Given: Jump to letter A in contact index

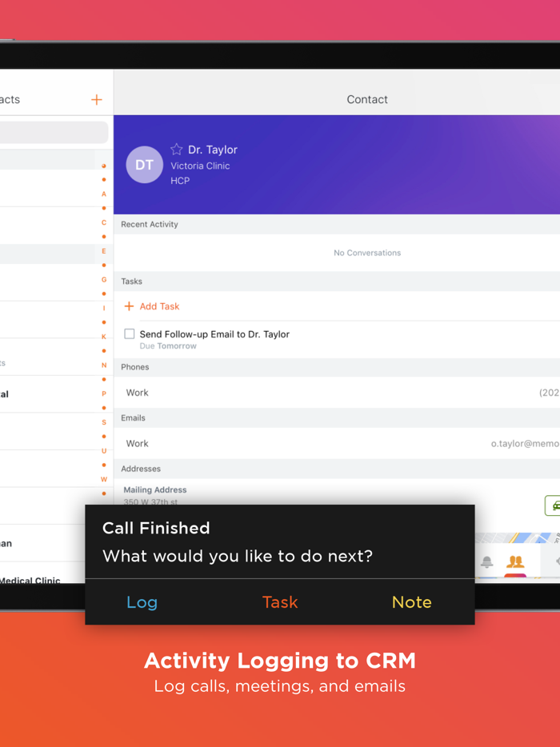Looking at the screenshot, I should click(x=104, y=194).
